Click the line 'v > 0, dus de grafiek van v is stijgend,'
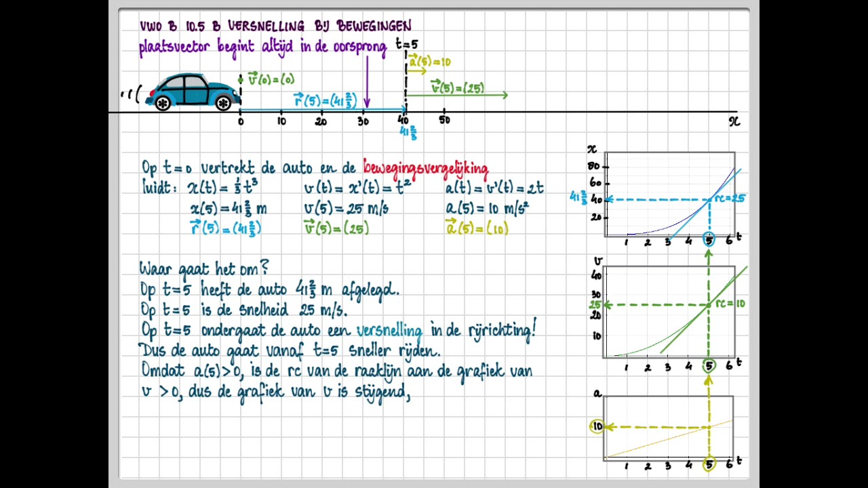Image resolution: width=868 pixels, height=488 pixels. [x=276, y=392]
